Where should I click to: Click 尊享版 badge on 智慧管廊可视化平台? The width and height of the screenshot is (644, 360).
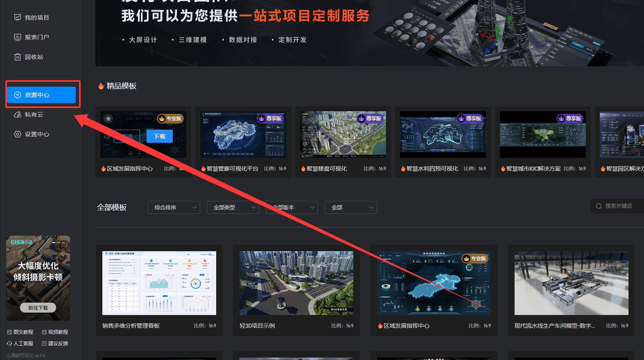click(270, 119)
